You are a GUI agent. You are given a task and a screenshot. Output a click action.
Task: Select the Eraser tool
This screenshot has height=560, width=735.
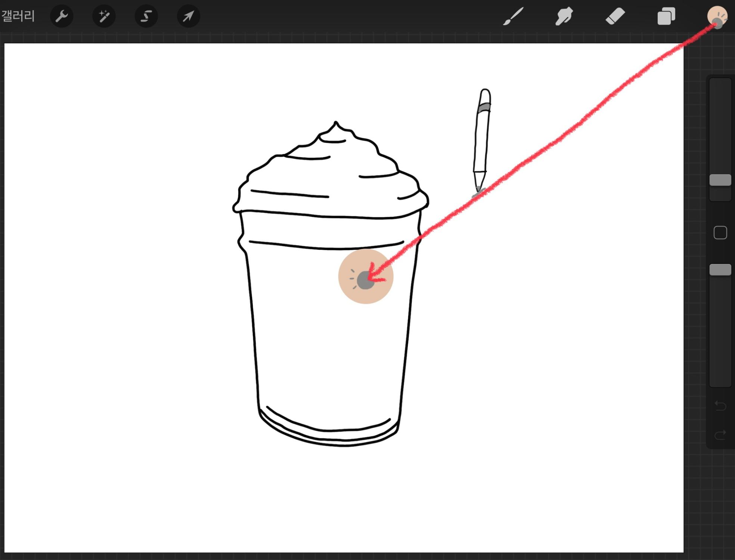(615, 16)
